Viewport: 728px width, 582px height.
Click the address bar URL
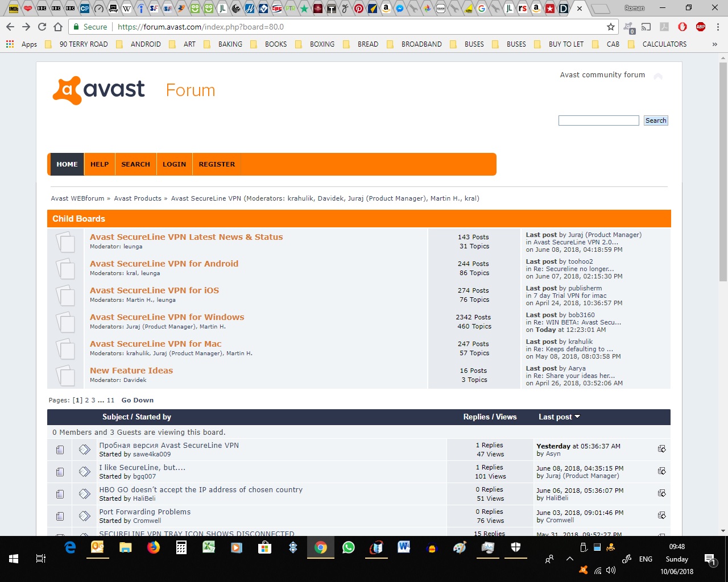[x=201, y=27]
